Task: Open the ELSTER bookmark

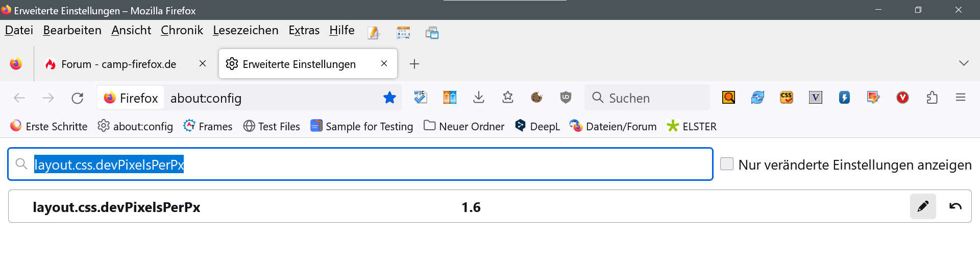Action: [692, 126]
